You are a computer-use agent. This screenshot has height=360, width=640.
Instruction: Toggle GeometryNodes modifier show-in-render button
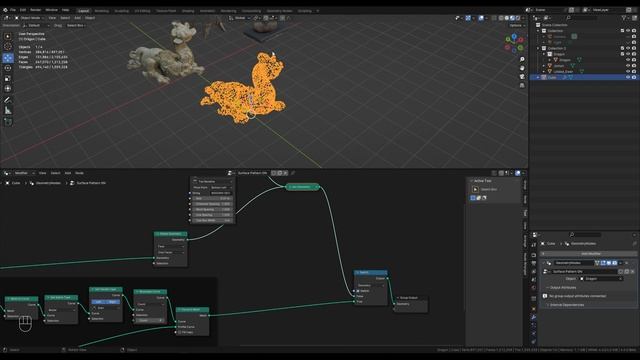click(x=614, y=263)
